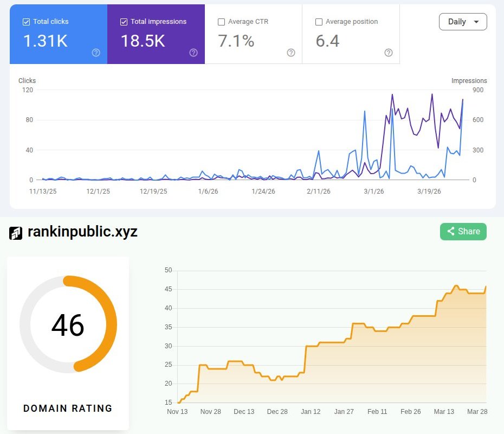Viewport: 504px width, 434px height.
Task: Click the 12/19/25 date axis label
Action: click(x=153, y=192)
